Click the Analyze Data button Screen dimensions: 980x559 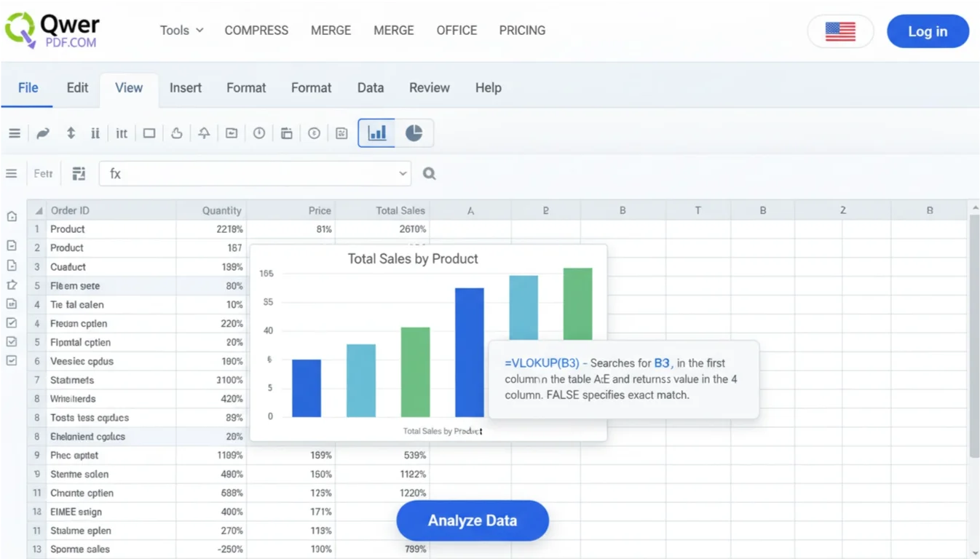(x=473, y=520)
